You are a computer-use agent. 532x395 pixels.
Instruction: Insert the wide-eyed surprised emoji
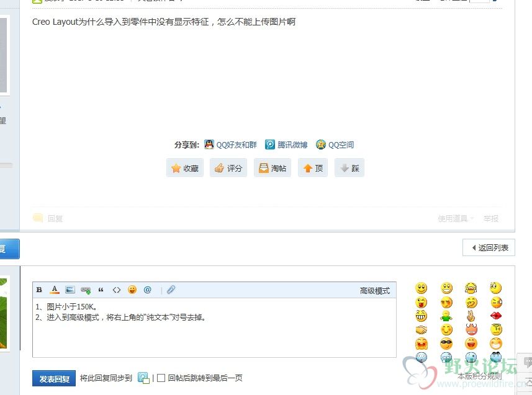pyautogui.click(x=496, y=288)
